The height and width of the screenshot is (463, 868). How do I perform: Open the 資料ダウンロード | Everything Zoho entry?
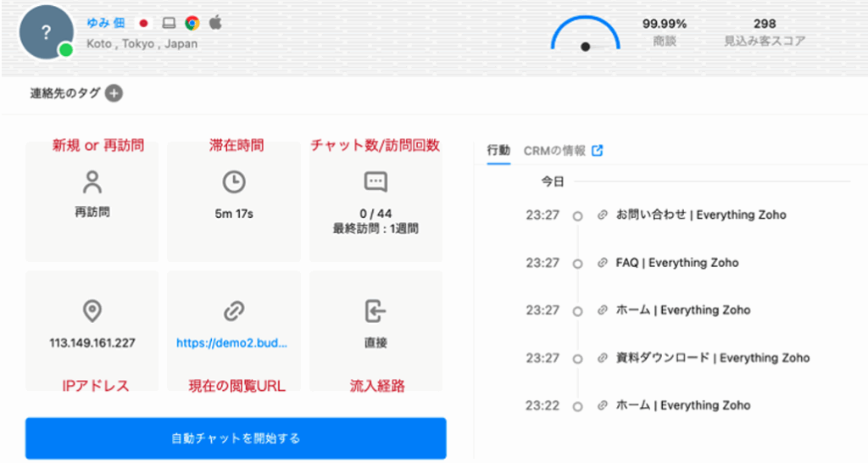pos(712,358)
